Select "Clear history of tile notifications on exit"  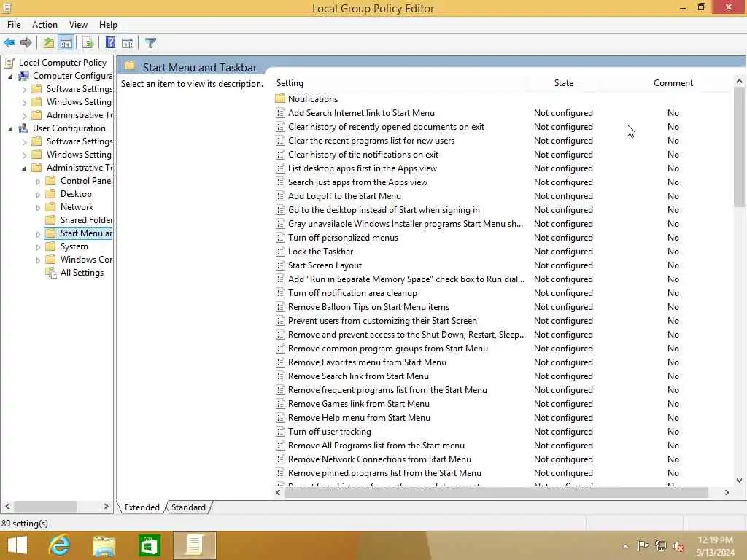coord(363,155)
